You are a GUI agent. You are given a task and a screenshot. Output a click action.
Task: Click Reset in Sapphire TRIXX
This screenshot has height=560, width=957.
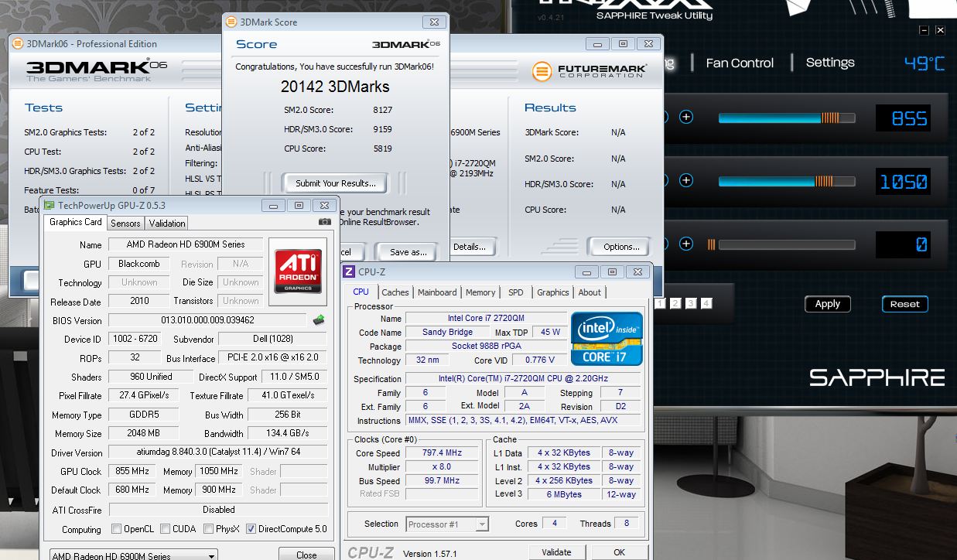click(905, 304)
